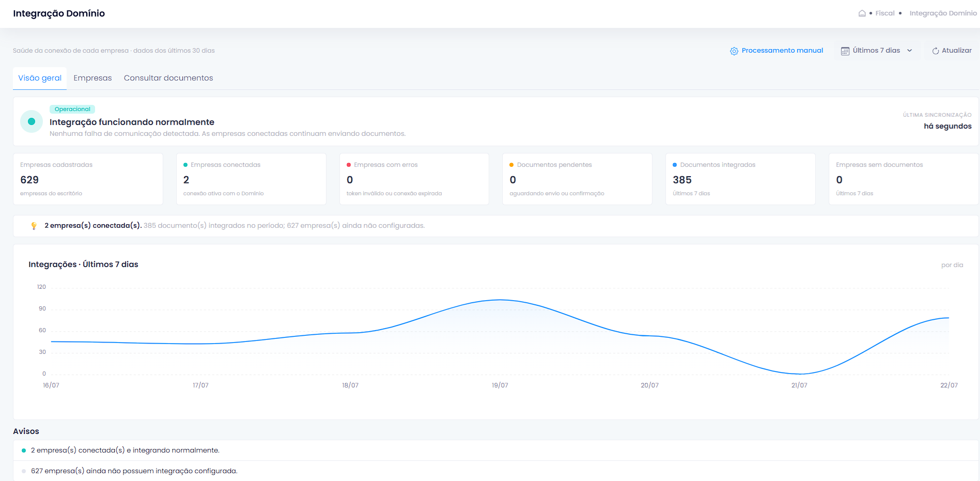The height and width of the screenshot is (481, 980).
Task: Select the Visão geral tab
Action: 40,78
